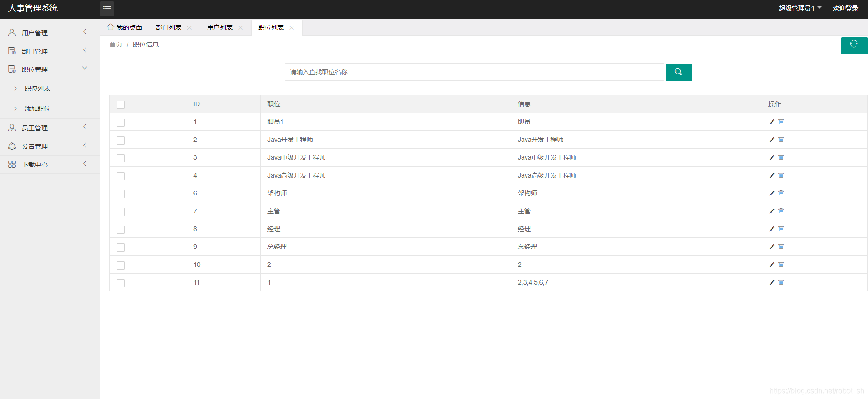This screenshot has width=868, height=399.
Task: Check the box for Java开发工程师 row
Action: click(x=121, y=140)
